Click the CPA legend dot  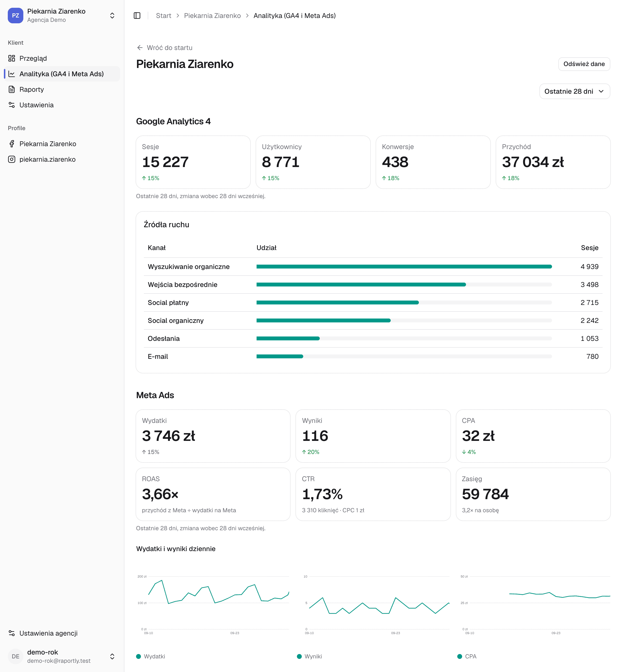(x=459, y=656)
